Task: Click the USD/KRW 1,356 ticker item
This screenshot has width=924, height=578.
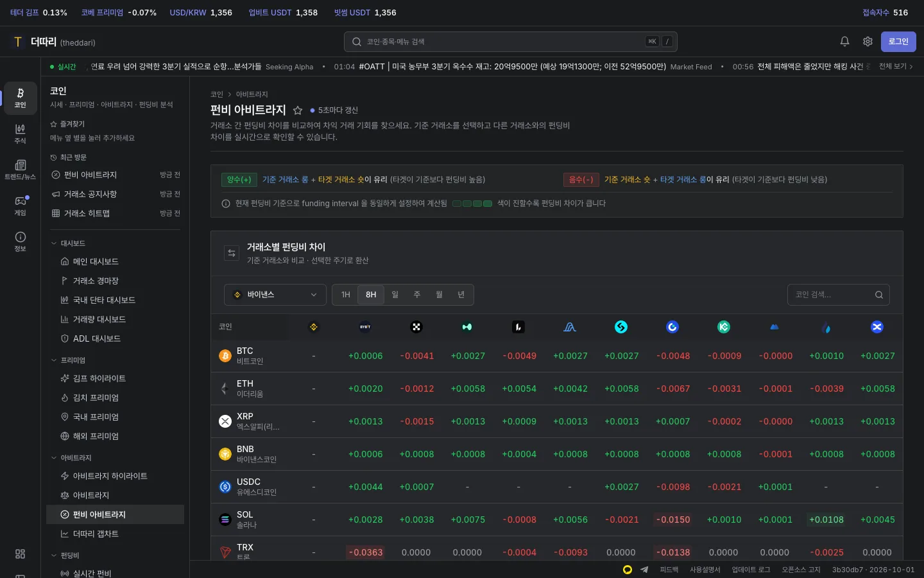Action: (x=201, y=12)
